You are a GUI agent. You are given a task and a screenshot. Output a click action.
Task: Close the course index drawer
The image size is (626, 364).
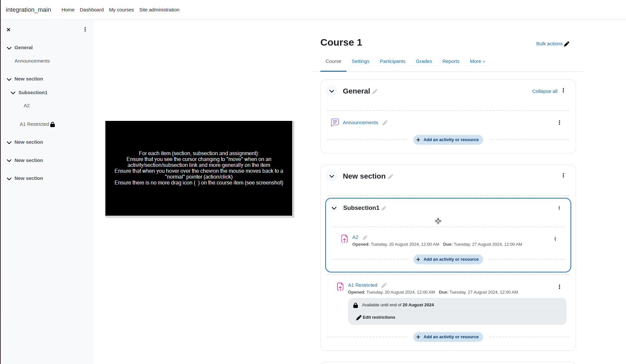tap(8, 30)
